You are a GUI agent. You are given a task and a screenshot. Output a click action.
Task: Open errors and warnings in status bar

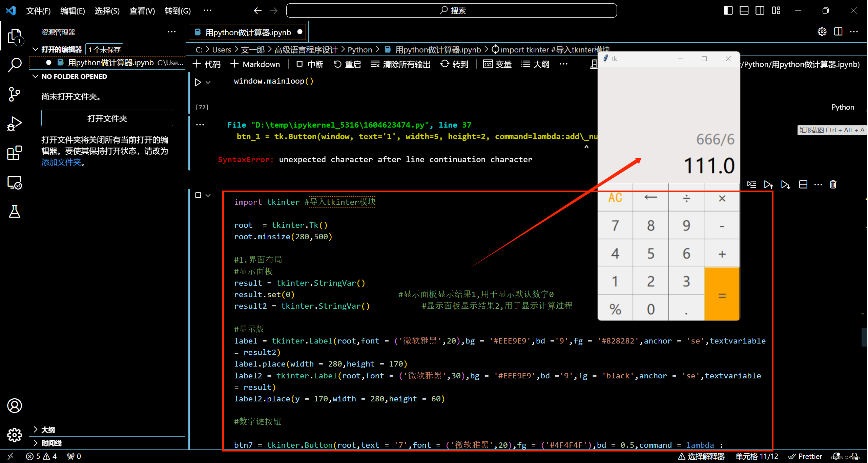click(41, 456)
